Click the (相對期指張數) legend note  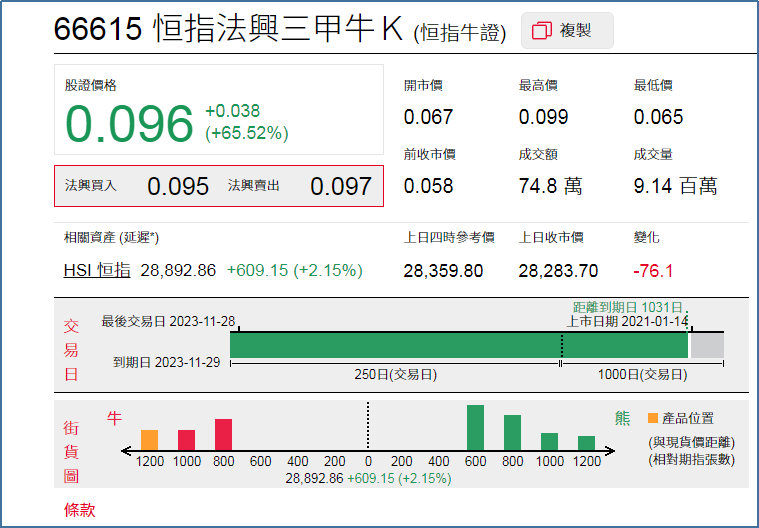pos(692,459)
